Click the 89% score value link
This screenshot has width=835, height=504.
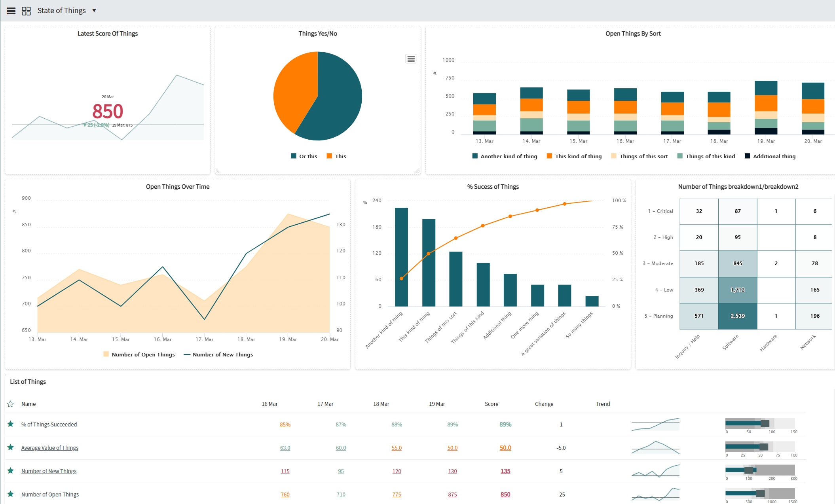click(x=505, y=424)
